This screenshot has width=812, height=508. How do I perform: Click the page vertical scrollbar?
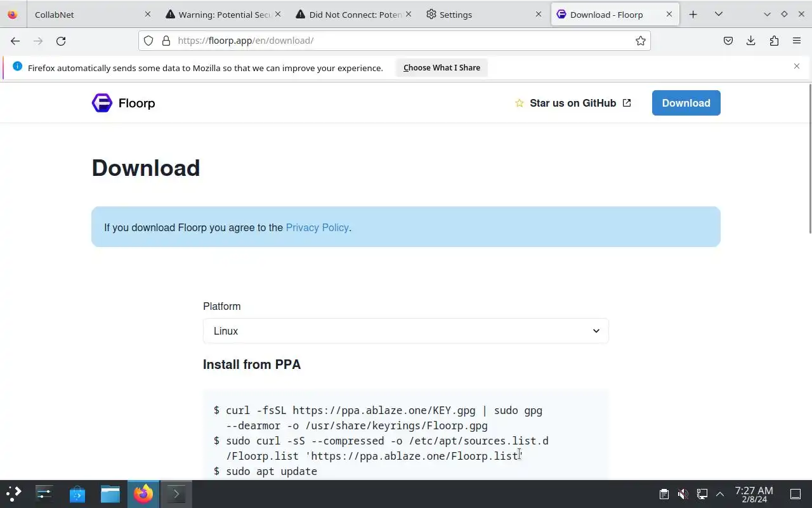click(809, 159)
